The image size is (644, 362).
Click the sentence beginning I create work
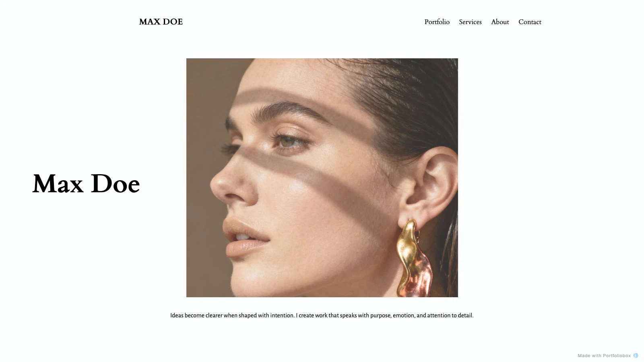click(385, 315)
